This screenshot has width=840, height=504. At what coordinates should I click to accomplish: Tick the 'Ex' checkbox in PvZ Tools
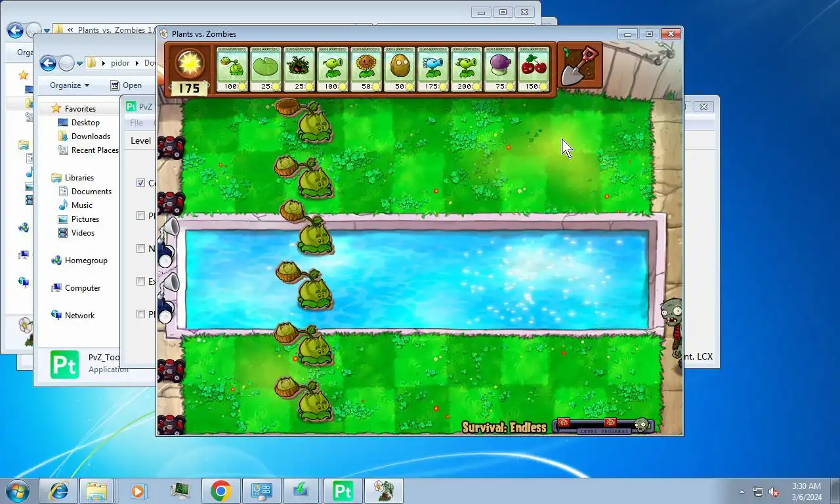140,281
